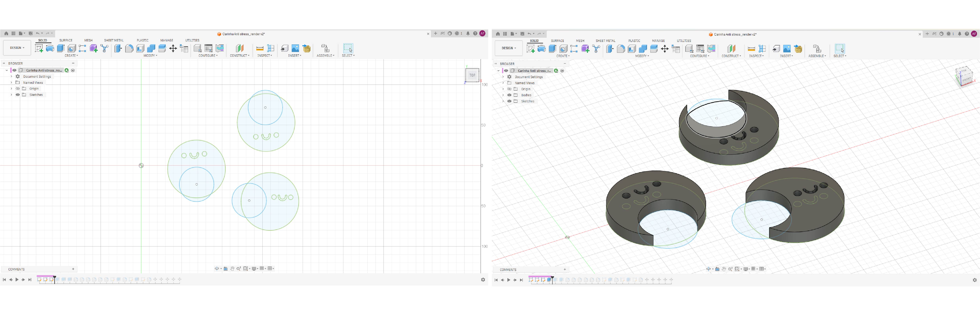
Task: Expand Named Views node in left window
Action: coord(11,83)
